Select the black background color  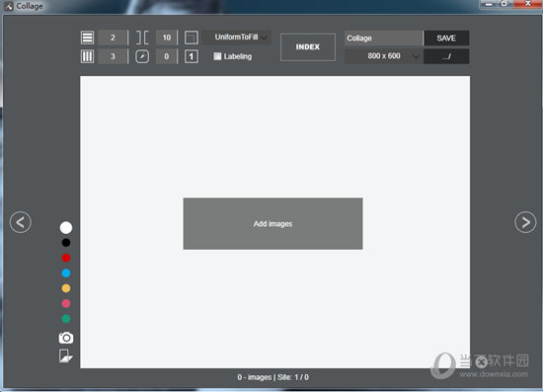pyautogui.click(x=66, y=243)
